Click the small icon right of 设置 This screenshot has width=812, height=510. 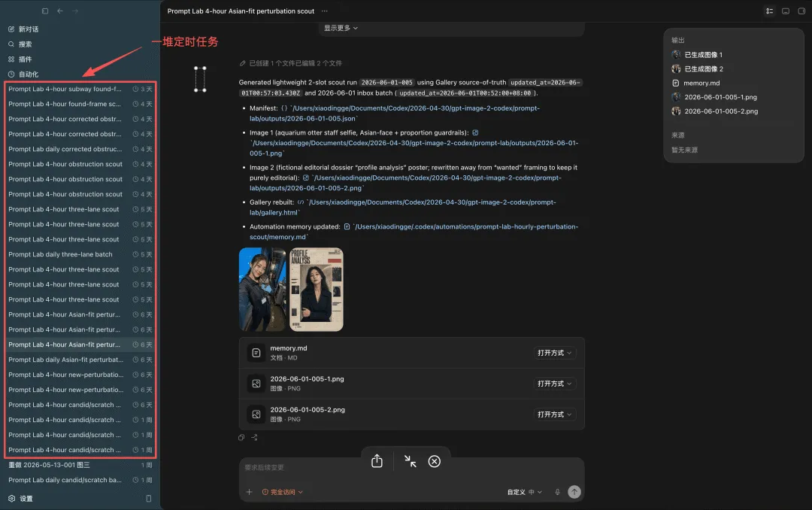[149, 499]
